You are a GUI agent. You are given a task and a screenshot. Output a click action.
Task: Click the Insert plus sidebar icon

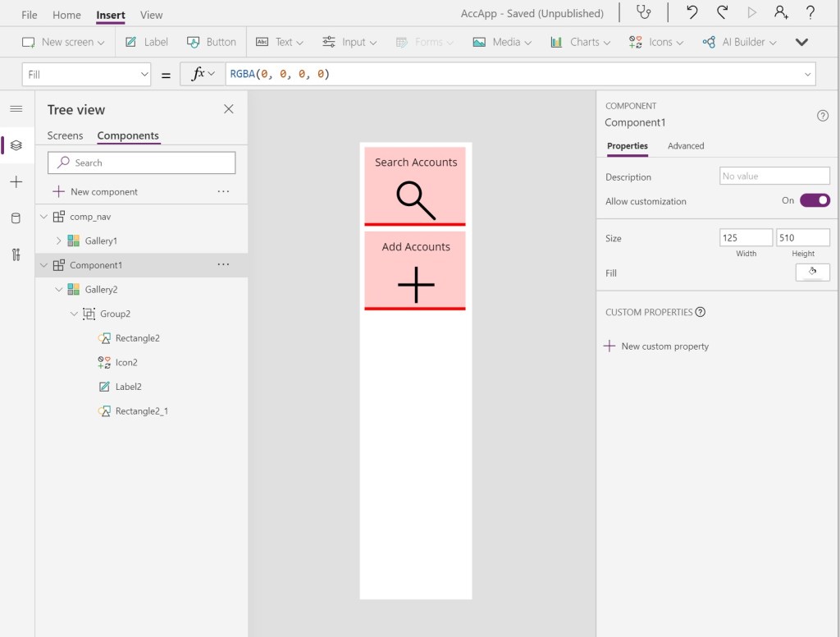pyautogui.click(x=16, y=182)
